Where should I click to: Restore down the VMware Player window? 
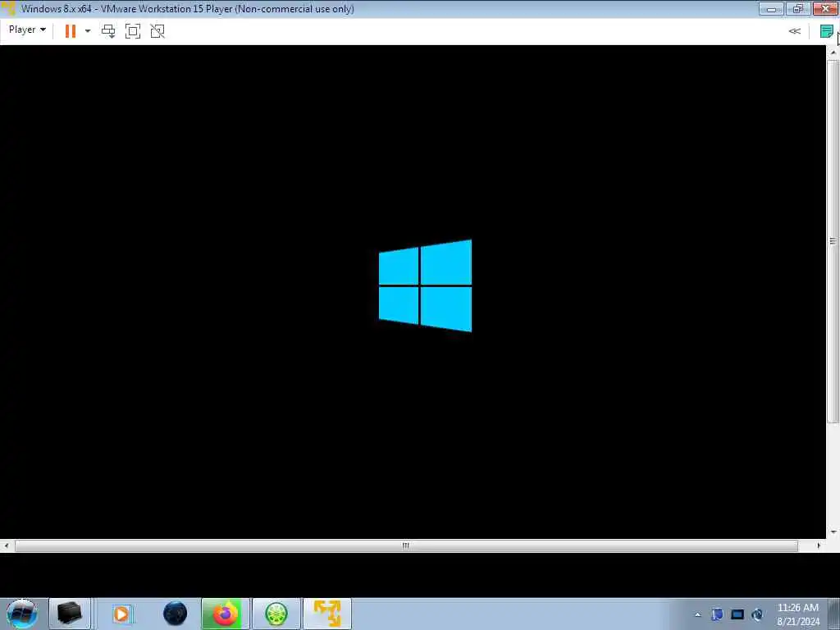798,8
